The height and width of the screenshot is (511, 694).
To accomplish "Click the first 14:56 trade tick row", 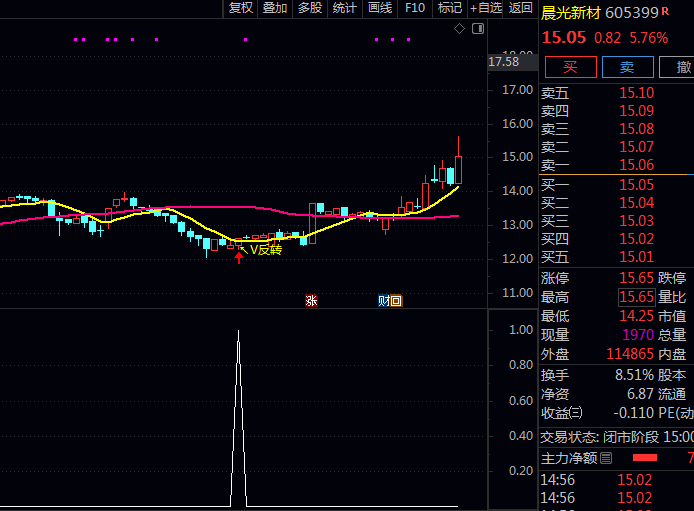I will (617, 480).
